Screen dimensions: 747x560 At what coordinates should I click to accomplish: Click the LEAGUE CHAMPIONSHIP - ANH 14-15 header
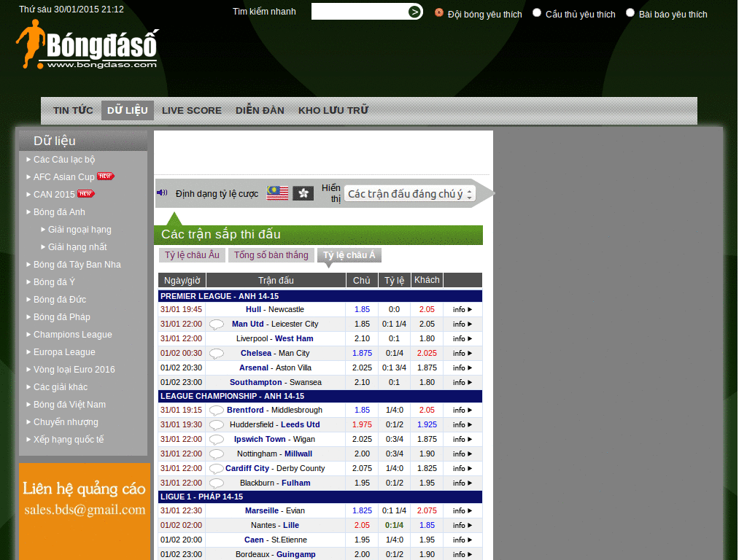point(320,396)
